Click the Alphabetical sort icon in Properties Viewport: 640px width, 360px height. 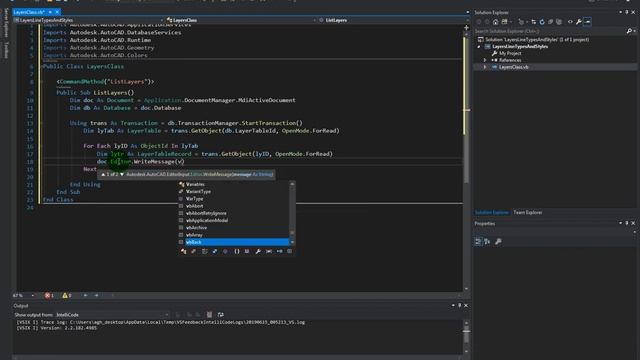pyautogui.click(x=487, y=242)
